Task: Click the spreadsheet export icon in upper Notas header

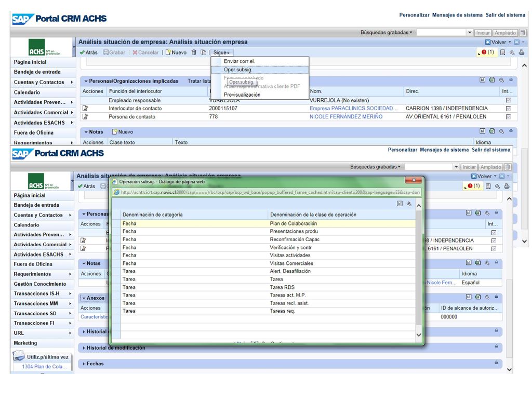Action: tap(492, 131)
